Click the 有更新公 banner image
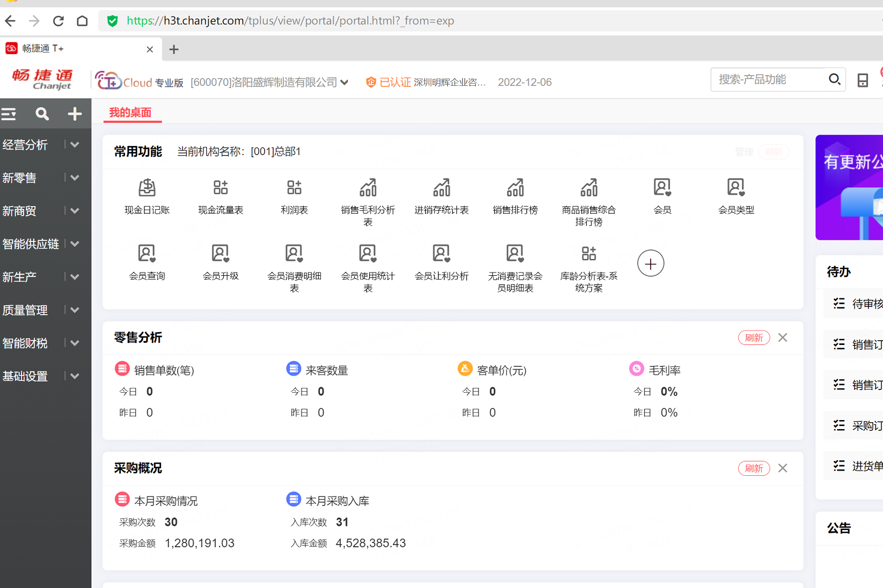The height and width of the screenshot is (588, 883). tap(849, 187)
